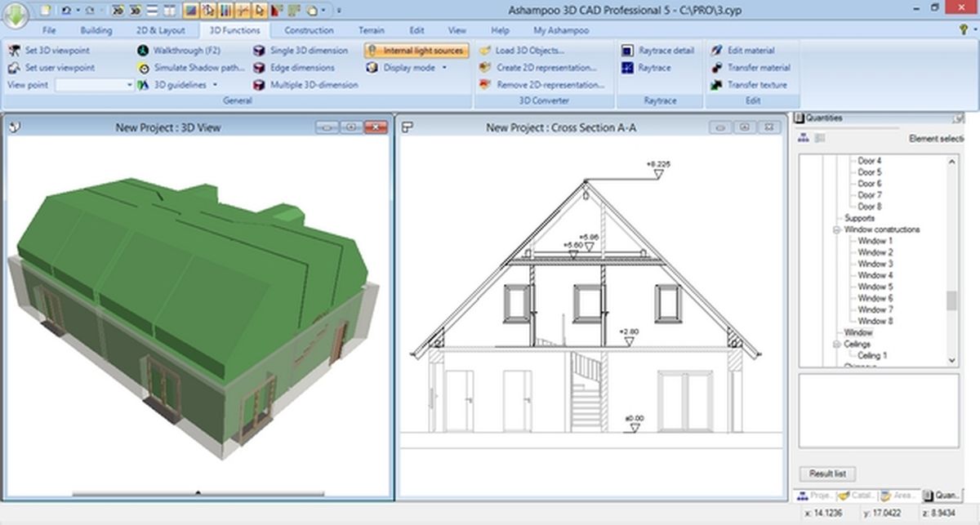
Task: Click the Result list button
Action: click(x=826, y=474)
